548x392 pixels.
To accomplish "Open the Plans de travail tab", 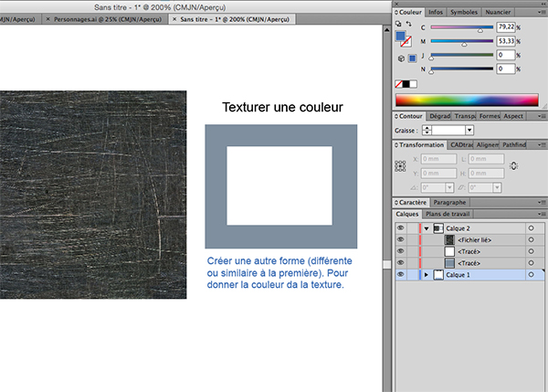I will (x=448, y=214).
